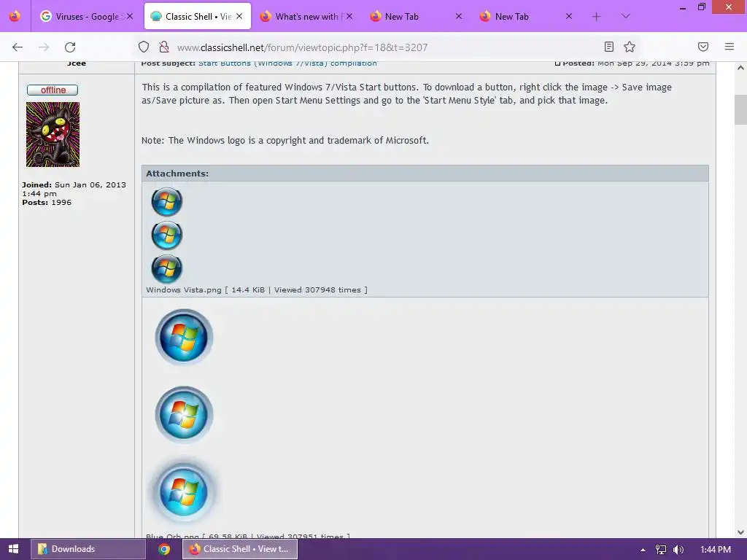Click the taskbar clock 1:44 PM
The height and width of the screenshot is (560, 747).
[716, 550]
